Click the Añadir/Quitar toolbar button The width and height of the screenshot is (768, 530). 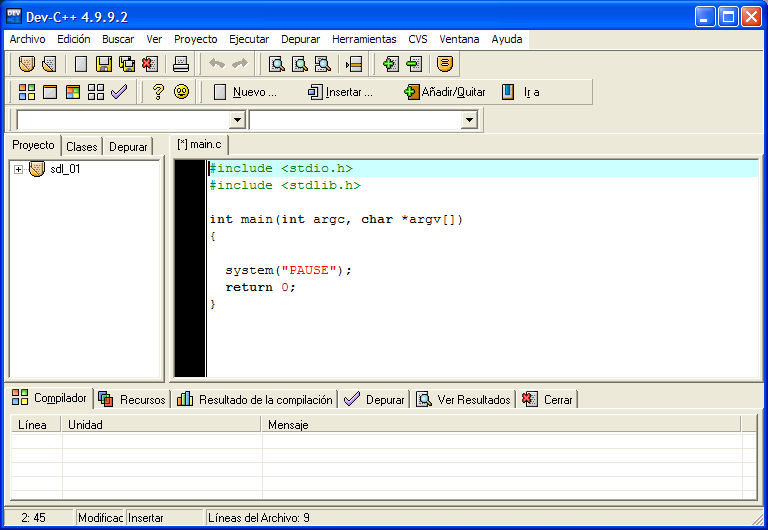444,92
